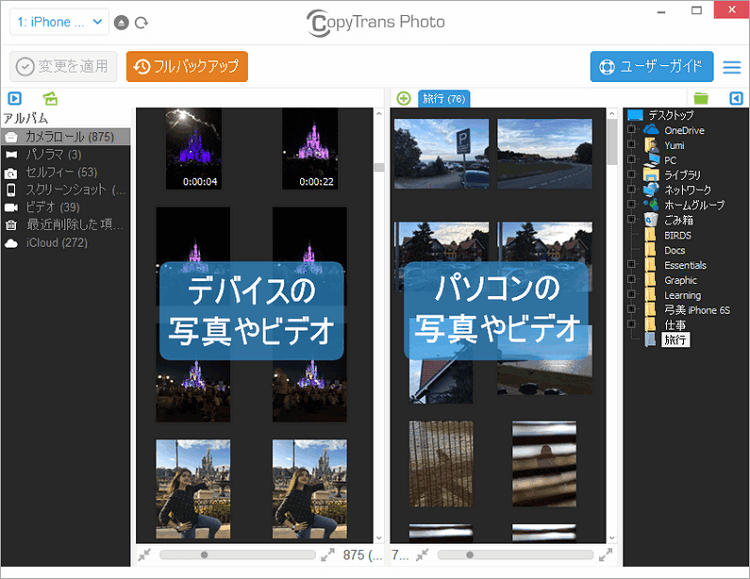This screenshot has width=750, height=579.
Task: Click the フルバックアップ button
Action: [x=187, y=66]
